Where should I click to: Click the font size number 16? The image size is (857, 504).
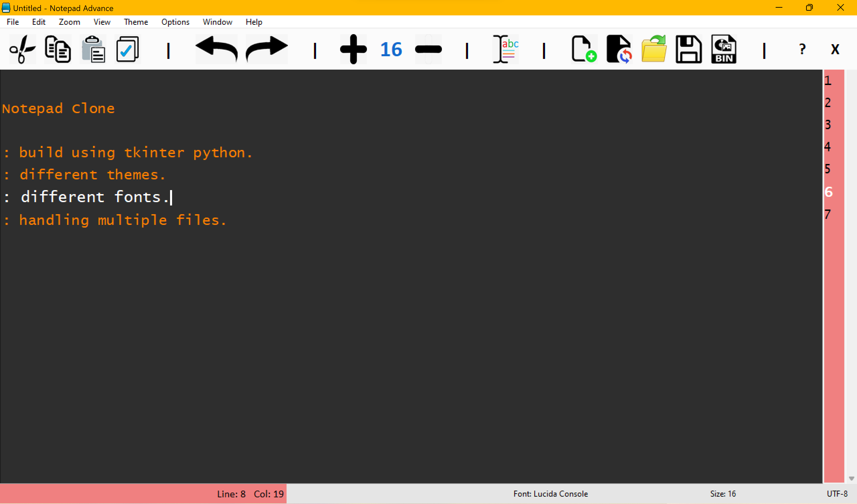tap(391, 50)
